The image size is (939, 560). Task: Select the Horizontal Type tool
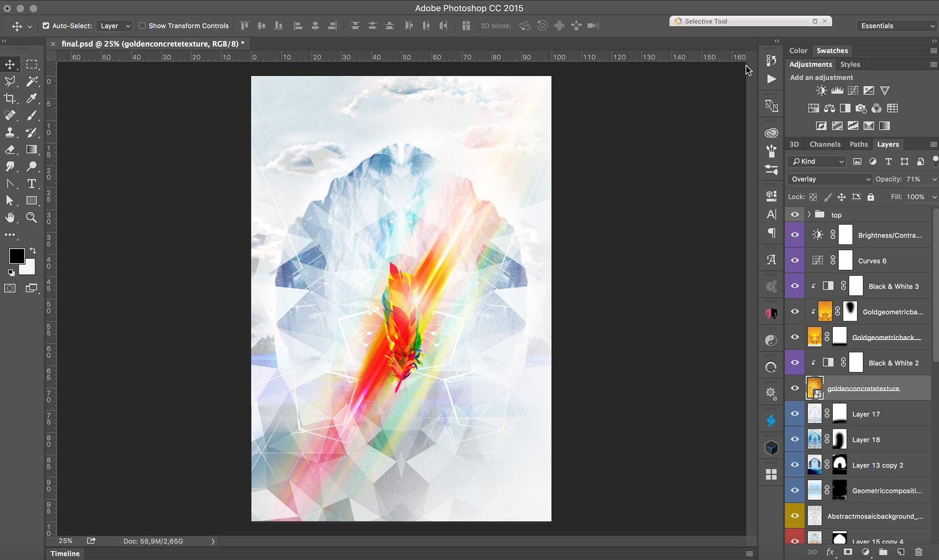click(32, 184)
